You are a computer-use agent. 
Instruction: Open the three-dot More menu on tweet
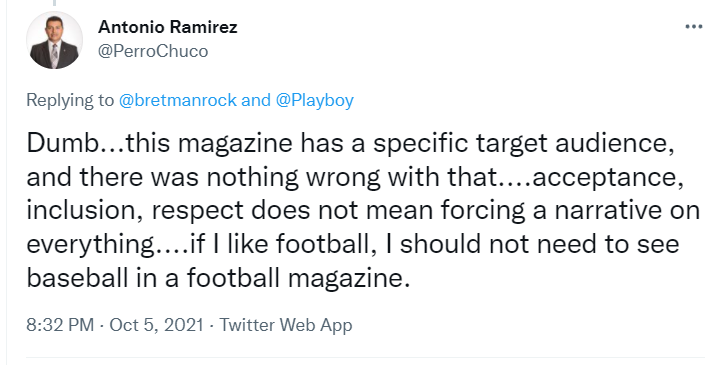[x=694, y=27]
